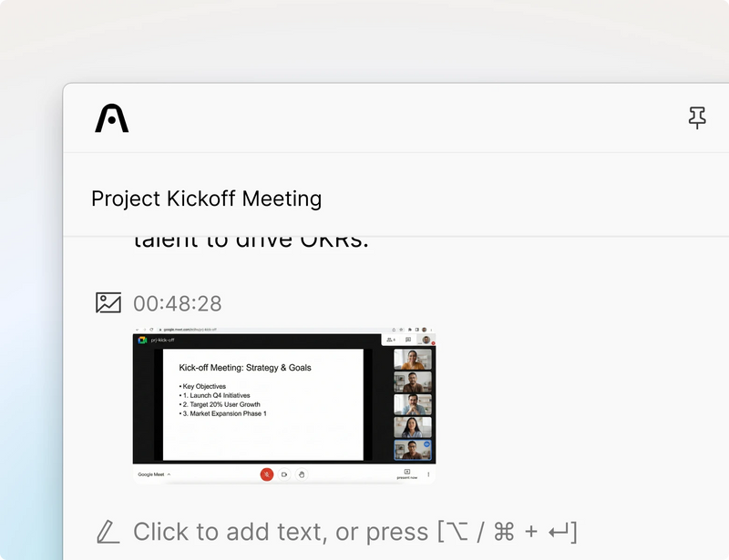The width and height of the screenshot is (729, 560).
Task: Open the profile avatar at Meet's top right
Action: coord(426,340)
